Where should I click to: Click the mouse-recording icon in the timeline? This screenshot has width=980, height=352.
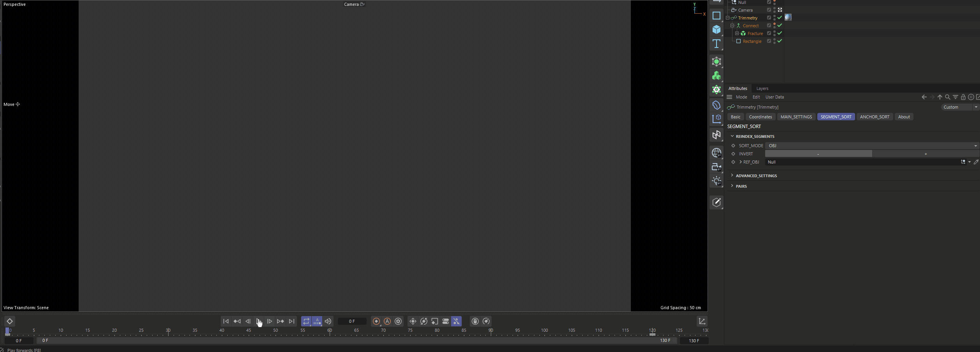[x=475, y=321]
